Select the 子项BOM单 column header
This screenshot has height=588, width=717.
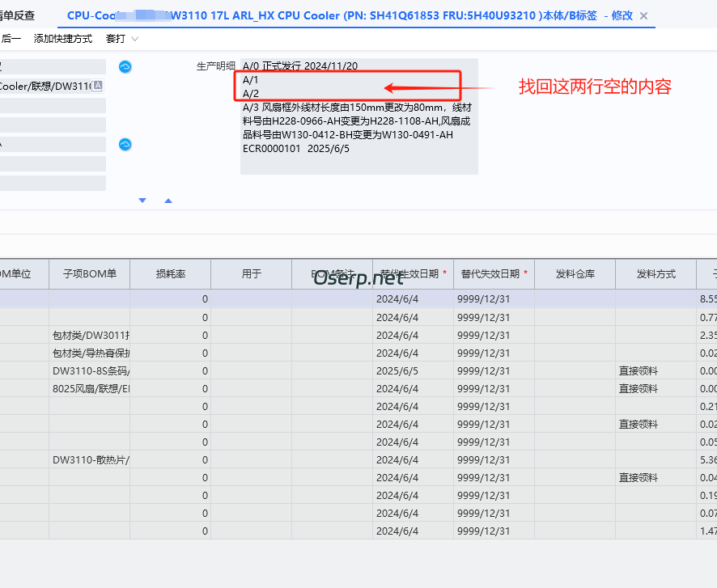[89, 274]
